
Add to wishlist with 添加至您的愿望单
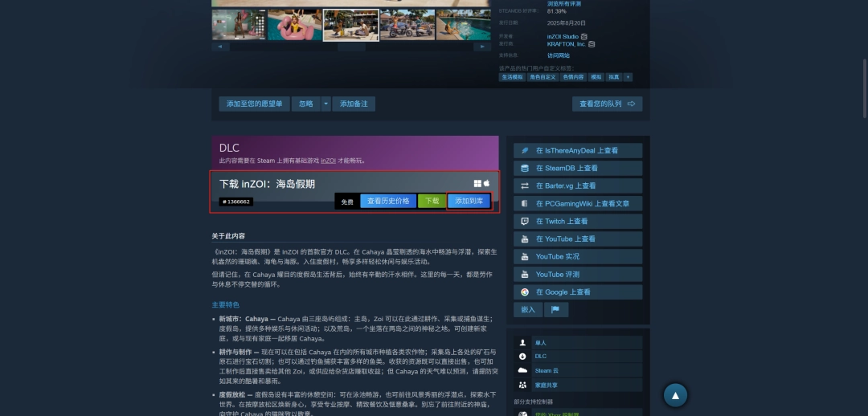click(254, 104)
